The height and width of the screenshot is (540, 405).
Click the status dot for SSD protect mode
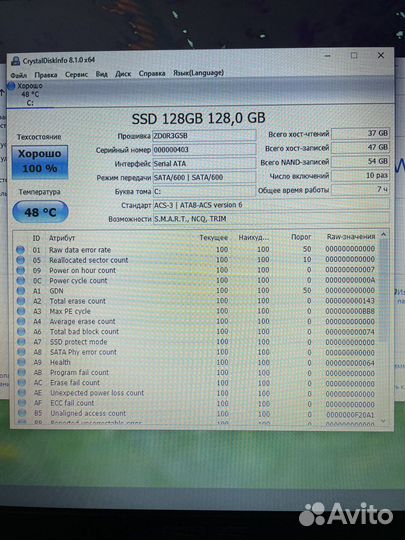21,342
